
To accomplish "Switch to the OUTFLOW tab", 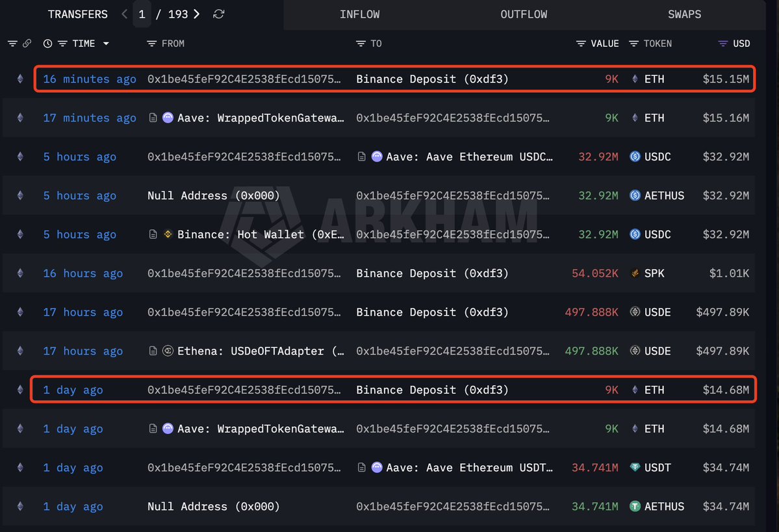I will click(524, 14).
